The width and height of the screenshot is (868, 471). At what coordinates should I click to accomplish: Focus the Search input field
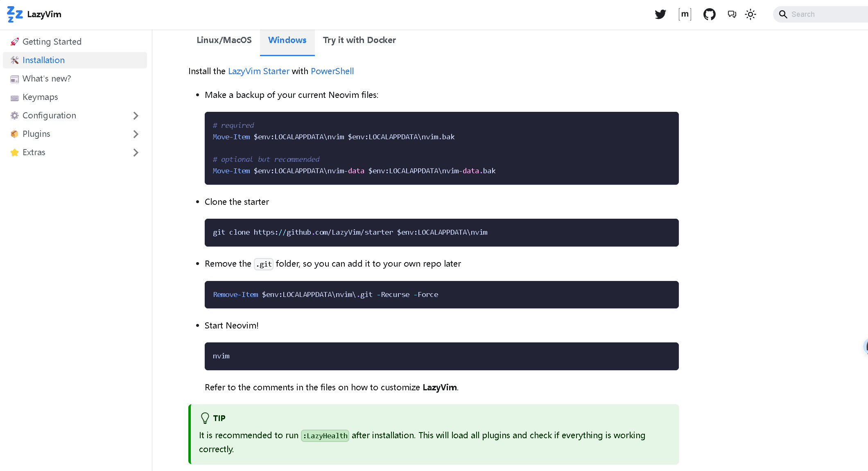click(x=827, y=14)
